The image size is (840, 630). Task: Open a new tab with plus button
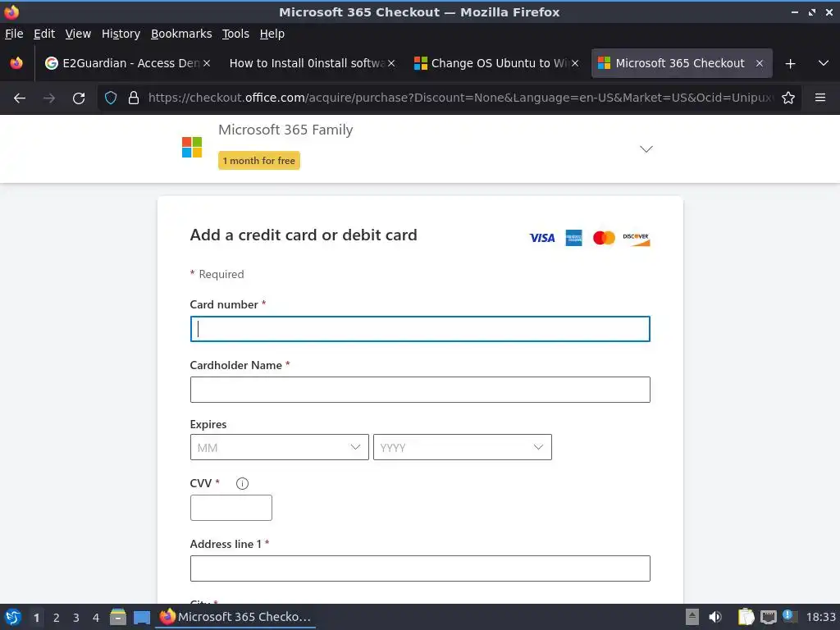pos(790,64)
